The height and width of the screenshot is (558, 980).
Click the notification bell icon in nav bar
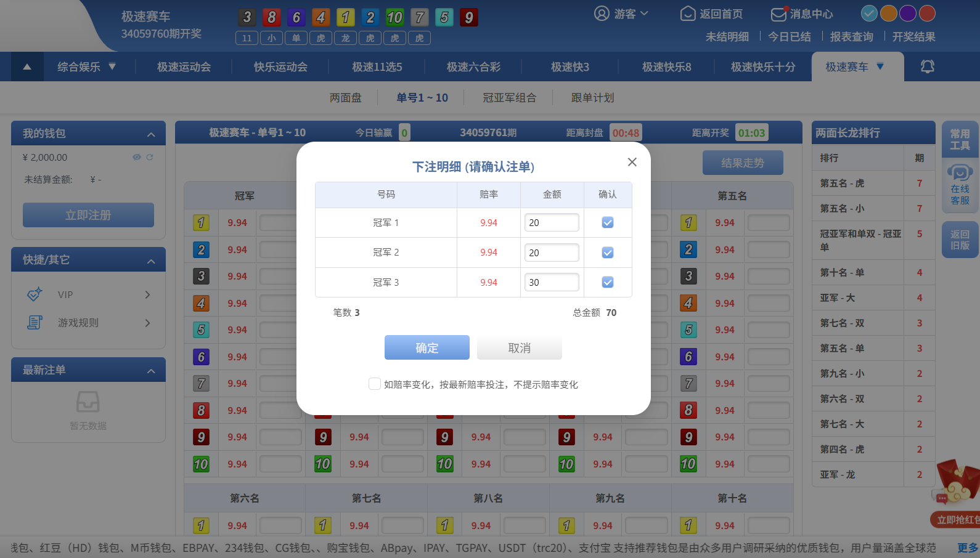click(928, 67)
